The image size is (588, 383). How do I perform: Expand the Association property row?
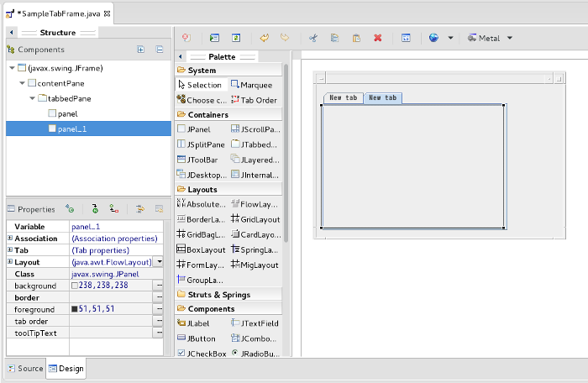10,238
